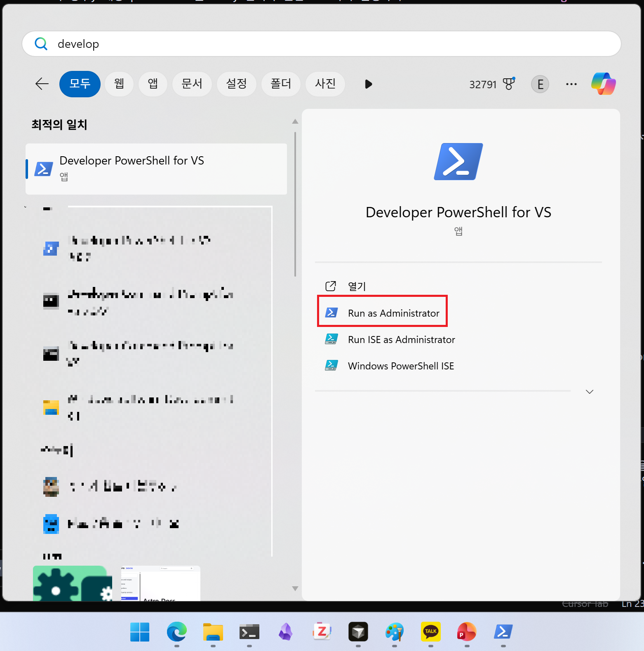The image size is (644, 651).
Task: Show more filters with play arrow
Action: pyautogui.click(x=369, y=84)
